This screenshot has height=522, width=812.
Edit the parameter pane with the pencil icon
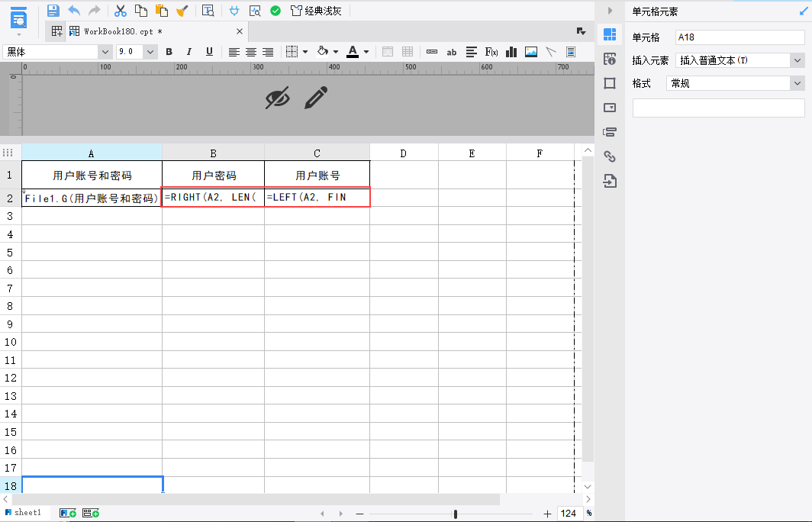coord(315,98)
